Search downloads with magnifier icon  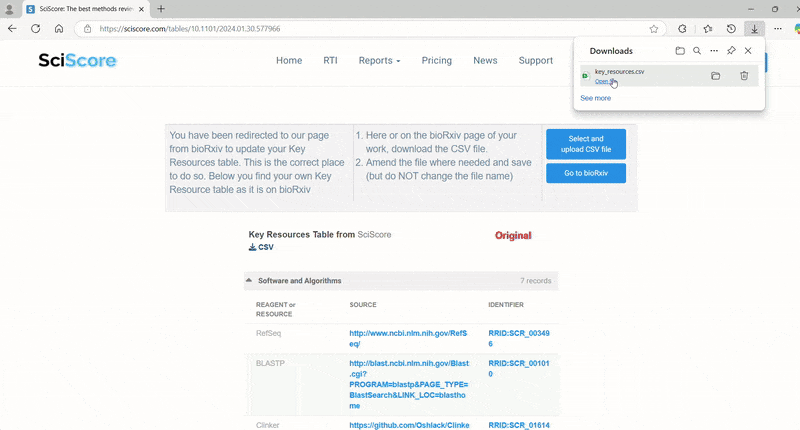click(x=697, y=50)
